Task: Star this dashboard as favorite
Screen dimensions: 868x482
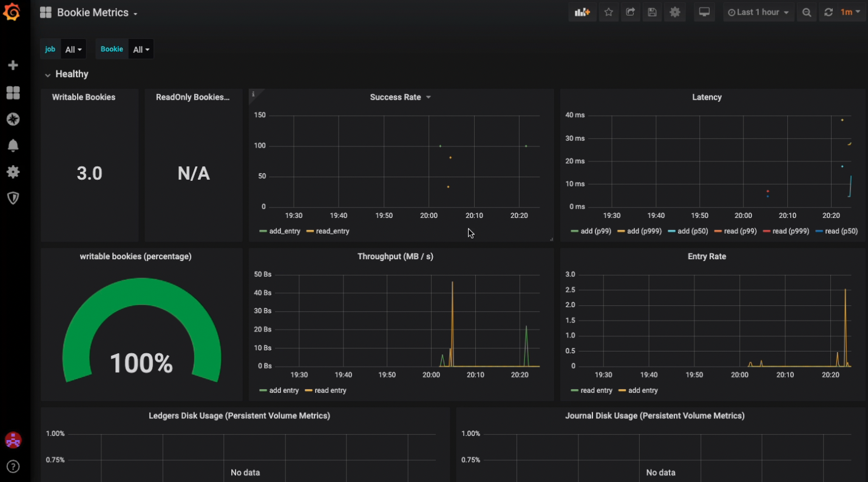Action: pyautogui.click(x=609, y=12)
